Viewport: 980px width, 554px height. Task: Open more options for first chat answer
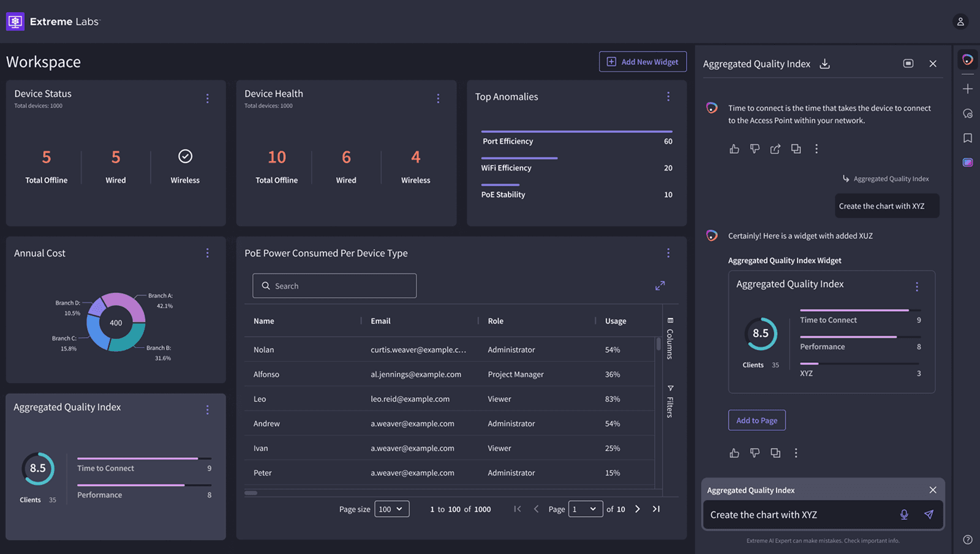[x=816, y=149]
